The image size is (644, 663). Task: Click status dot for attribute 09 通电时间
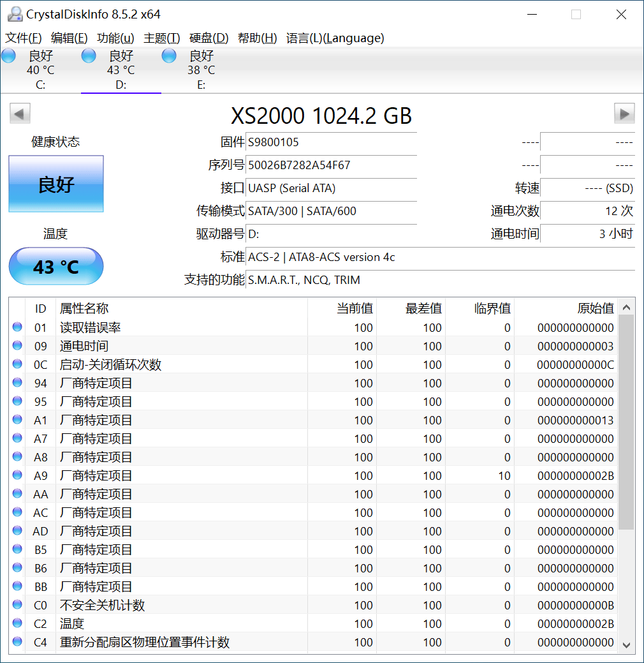point(17,345)
